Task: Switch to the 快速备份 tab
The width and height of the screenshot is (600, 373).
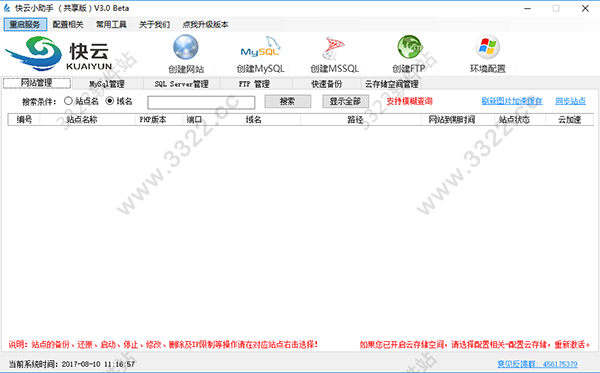Action: 326,84
